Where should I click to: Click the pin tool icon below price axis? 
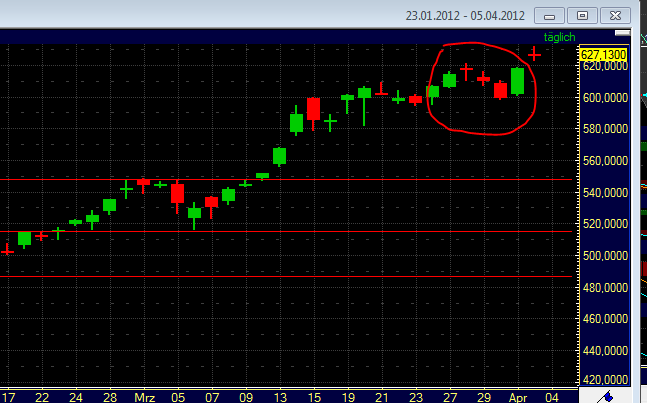pos(606,396)
